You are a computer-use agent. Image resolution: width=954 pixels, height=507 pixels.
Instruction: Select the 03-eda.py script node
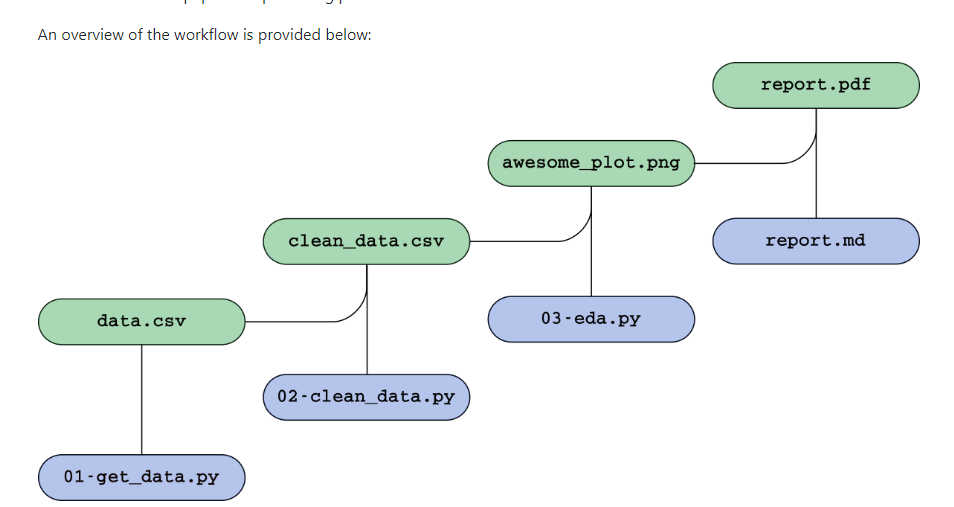click(x=591, y=319)
